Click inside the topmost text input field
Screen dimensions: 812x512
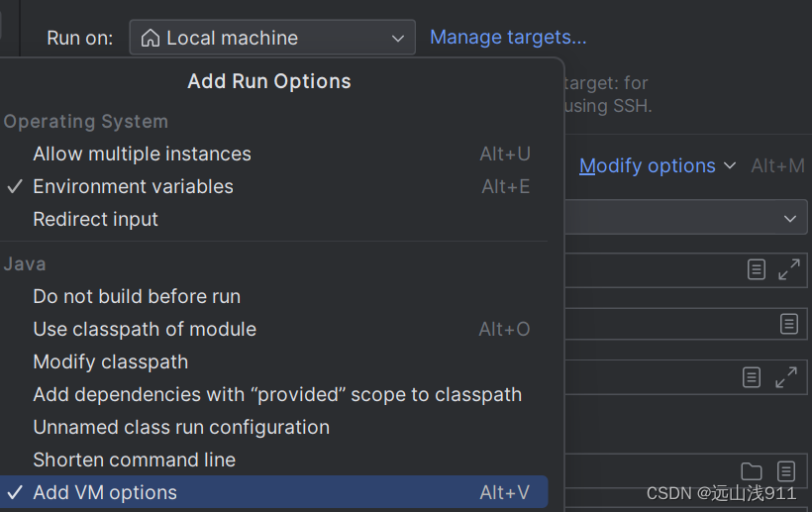[x=654, y=269]
